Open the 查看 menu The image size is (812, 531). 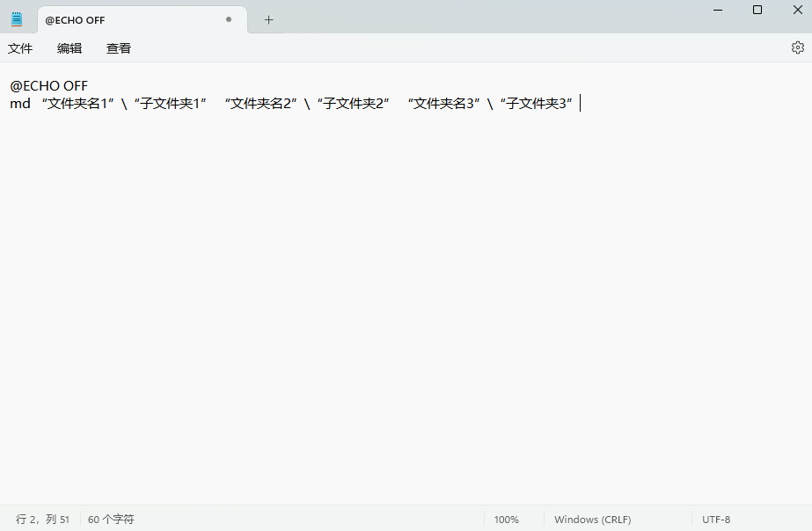119,48
